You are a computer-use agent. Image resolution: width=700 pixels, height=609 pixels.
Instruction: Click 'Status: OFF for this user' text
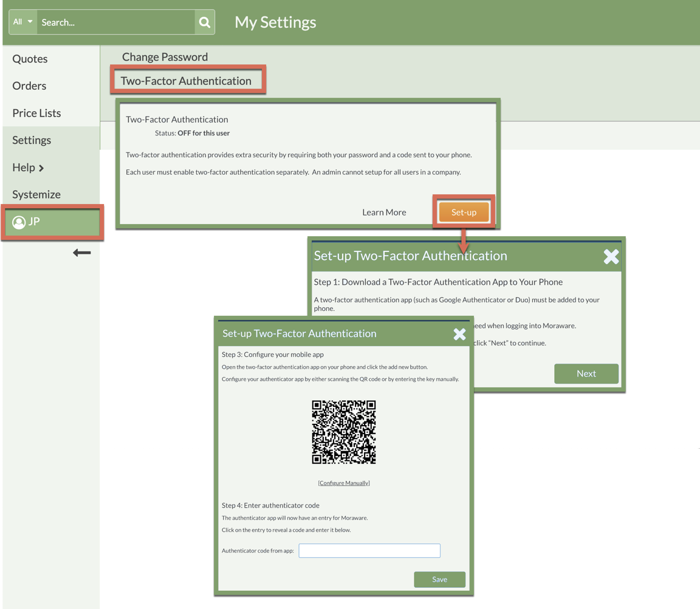[x=192, y=133]
